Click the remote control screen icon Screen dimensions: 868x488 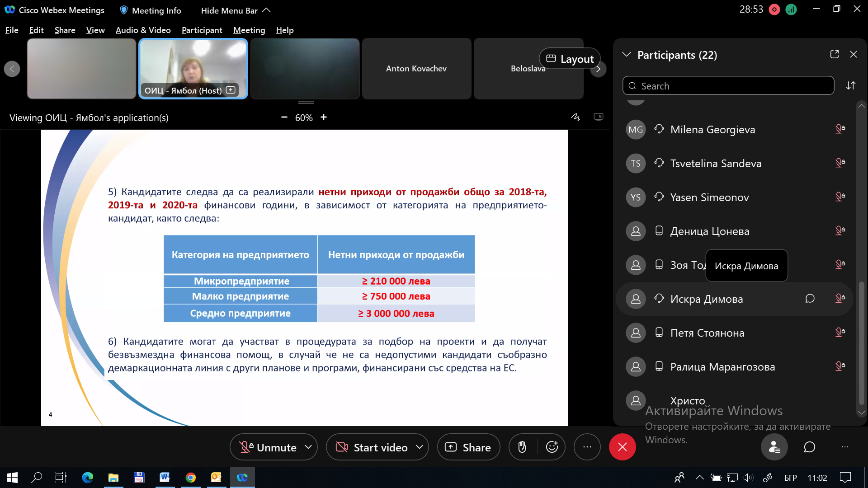click(x=599, y=117)
